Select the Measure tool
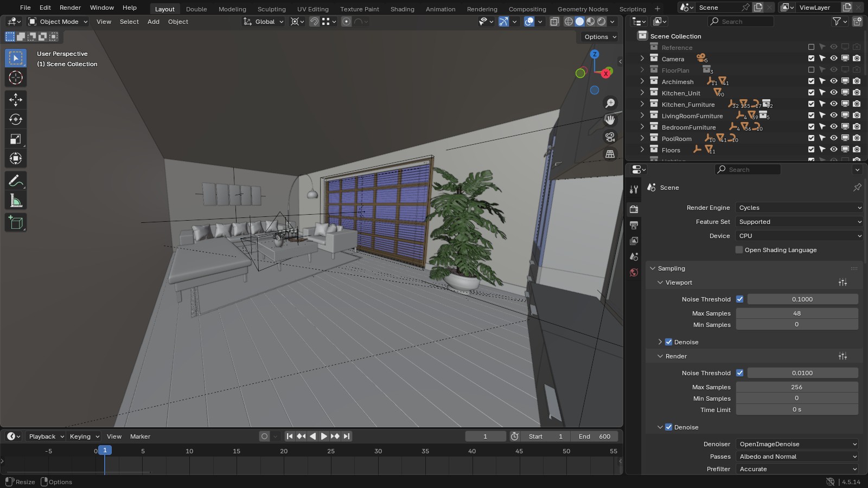This screenshot has height=488, width=868. 16,201
